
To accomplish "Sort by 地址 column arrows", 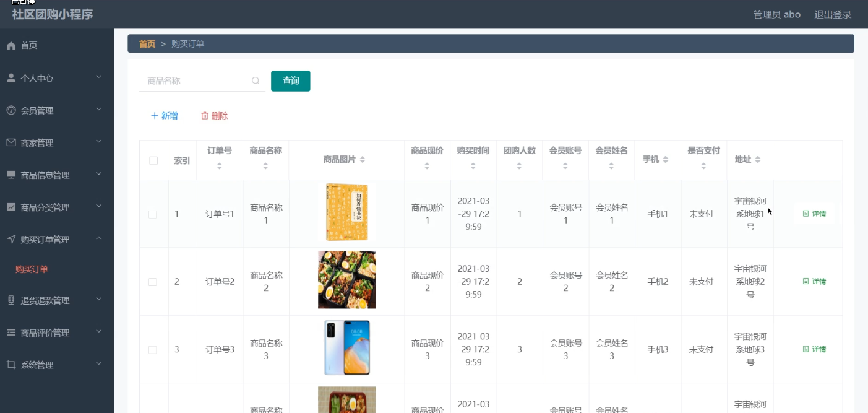I will 758,160.
